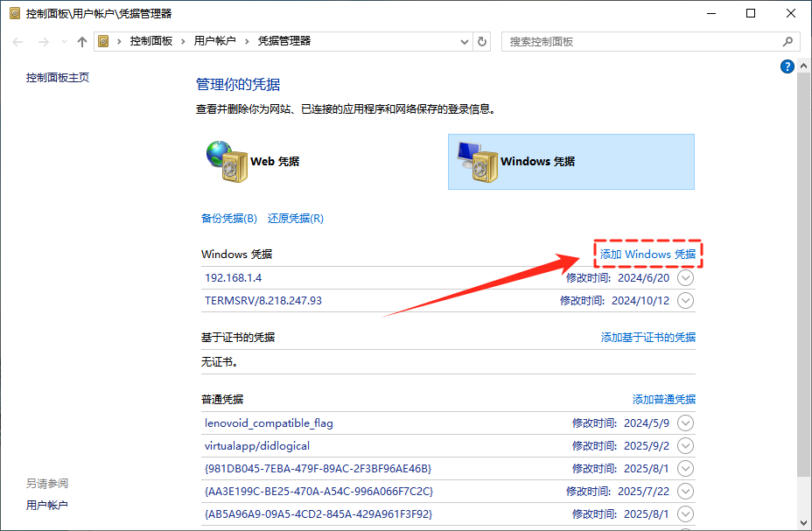Expand the {AB5A96A9-09A5...} credential chevron
This screenshot has height=531, width=812.
[x=685, y=514]
